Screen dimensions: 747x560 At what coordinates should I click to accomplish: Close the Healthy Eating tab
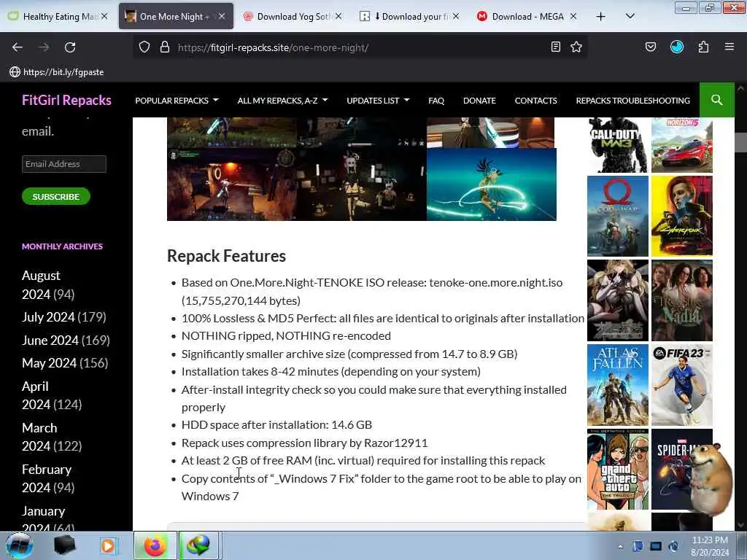(x=104, y=16)
